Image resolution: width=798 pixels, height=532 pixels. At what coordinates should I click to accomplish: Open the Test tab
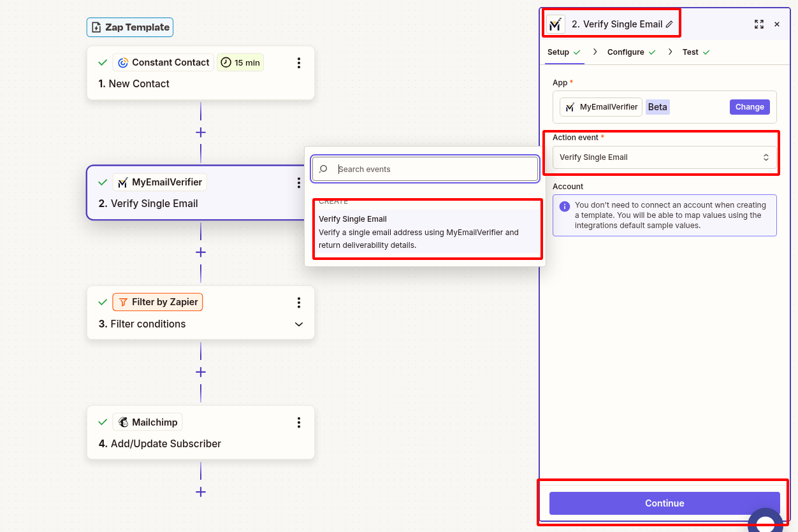click(692, 52)
